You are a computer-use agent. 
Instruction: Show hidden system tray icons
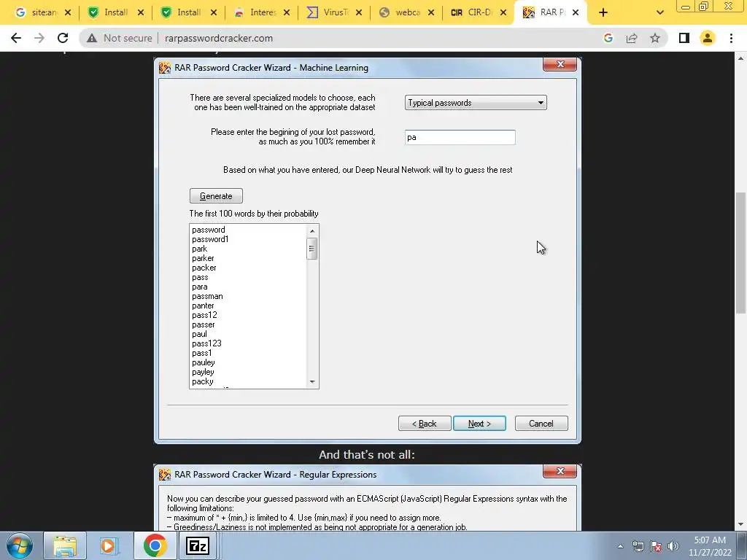620,546
